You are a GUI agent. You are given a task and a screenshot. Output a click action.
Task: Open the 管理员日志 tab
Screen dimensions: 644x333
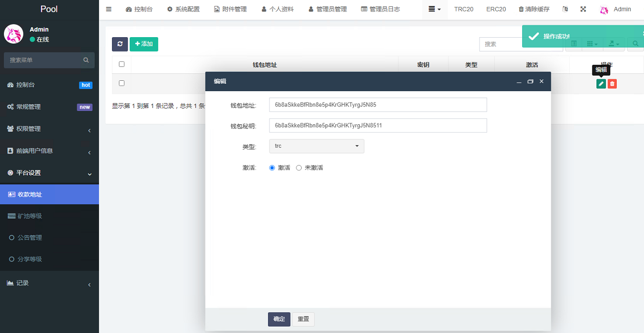click(380, 9)
